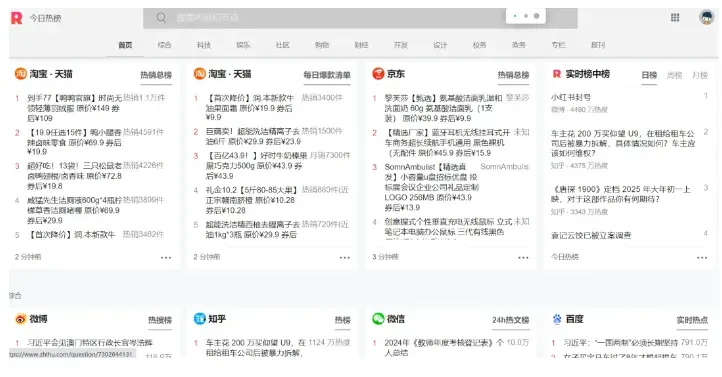Click the 百度 paw logo icon

(x=557, y=319)
